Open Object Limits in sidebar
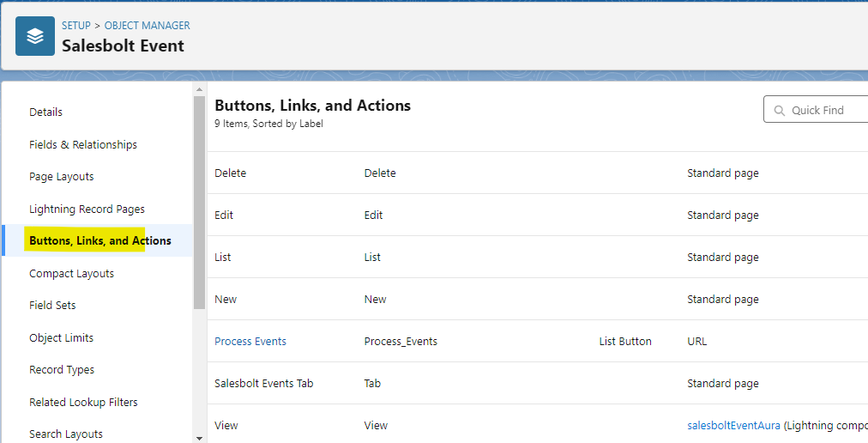This screenshot has width=868, height=443. (62, 337)
